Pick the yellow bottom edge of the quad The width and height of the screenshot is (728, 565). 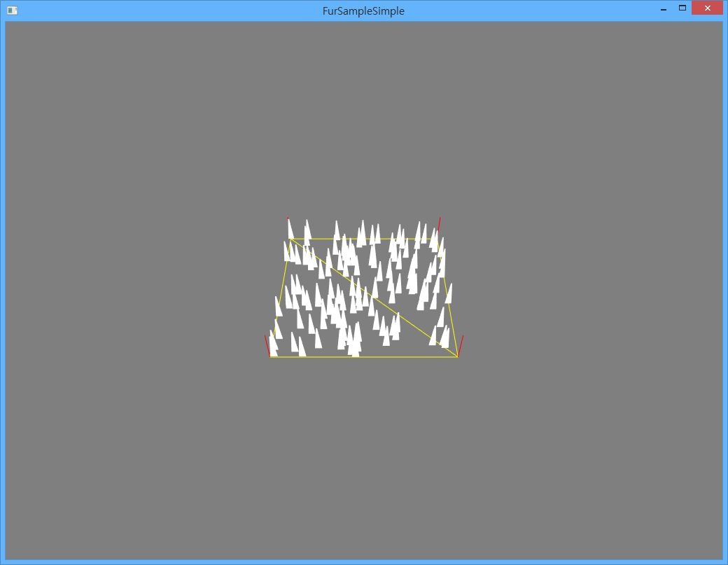(x=364, y=357)
